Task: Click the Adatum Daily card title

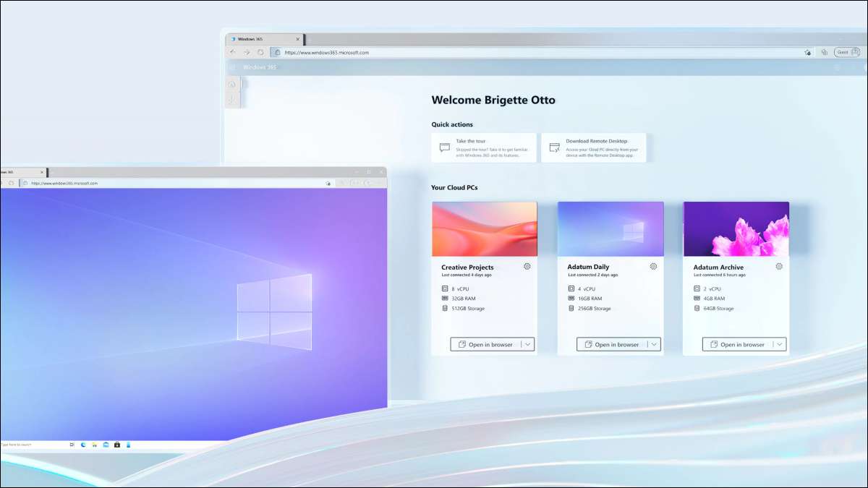Action: click(x=590, y=267)
